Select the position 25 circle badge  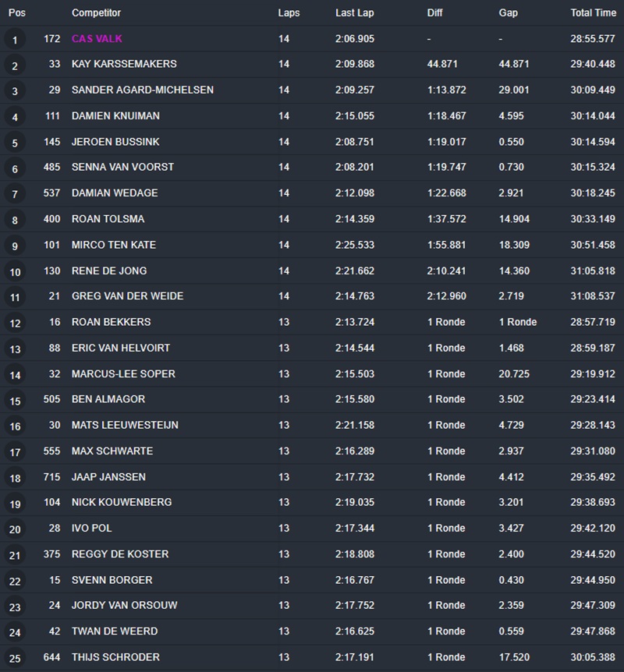pyautogui.click(x=16, y=659)
